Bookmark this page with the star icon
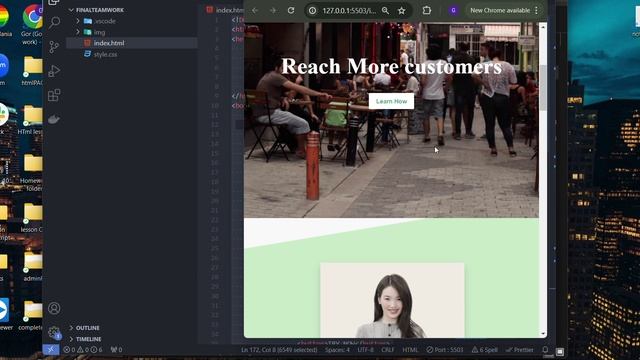 coord(402,11)
